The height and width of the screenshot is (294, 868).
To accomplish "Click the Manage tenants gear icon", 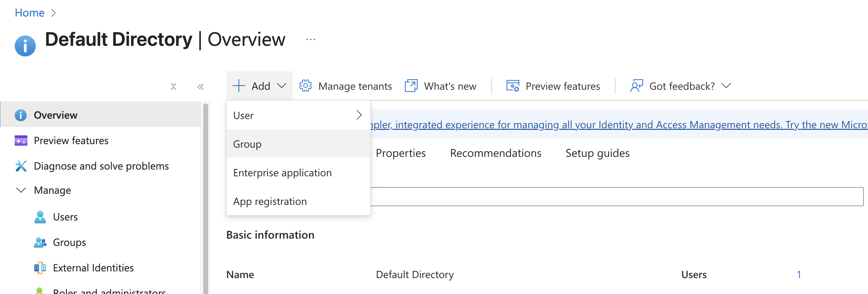I will click(x=305, y=86).
